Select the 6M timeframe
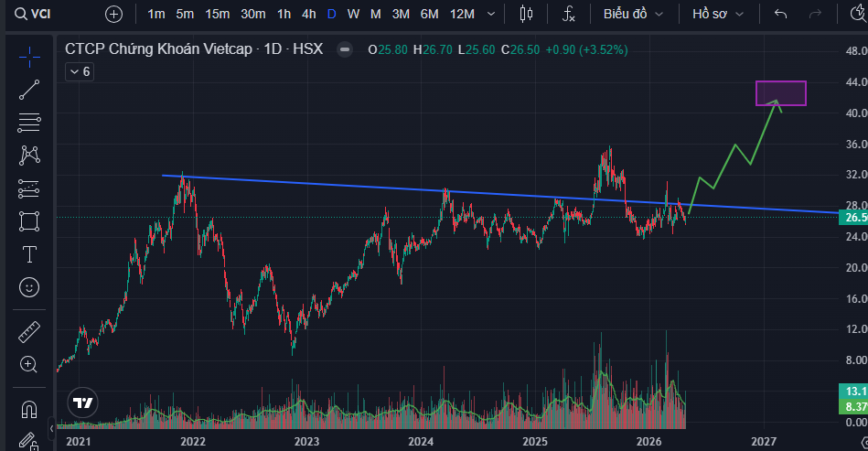This screenshot has width=868, height=451. tap(429, 14)
